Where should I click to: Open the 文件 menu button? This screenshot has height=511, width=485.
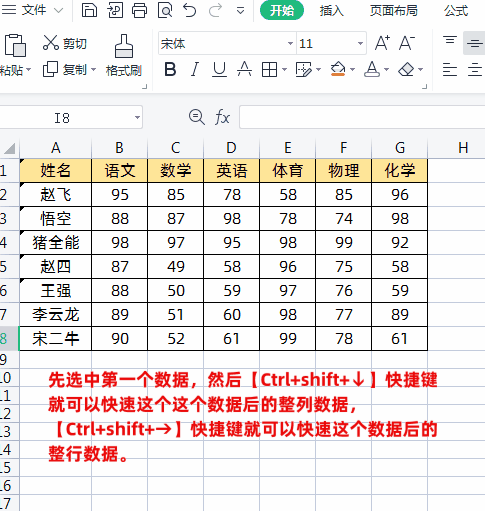click(x=33, y=10)
